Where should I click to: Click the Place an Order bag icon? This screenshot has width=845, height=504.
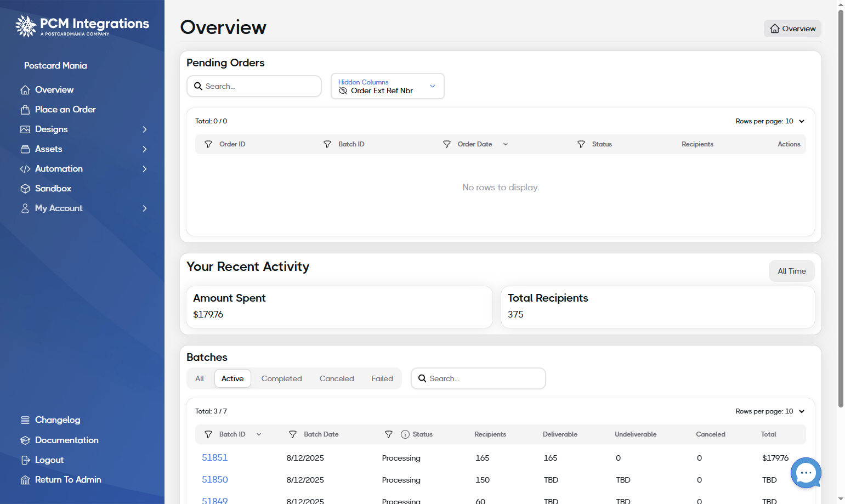click(25, 110)
